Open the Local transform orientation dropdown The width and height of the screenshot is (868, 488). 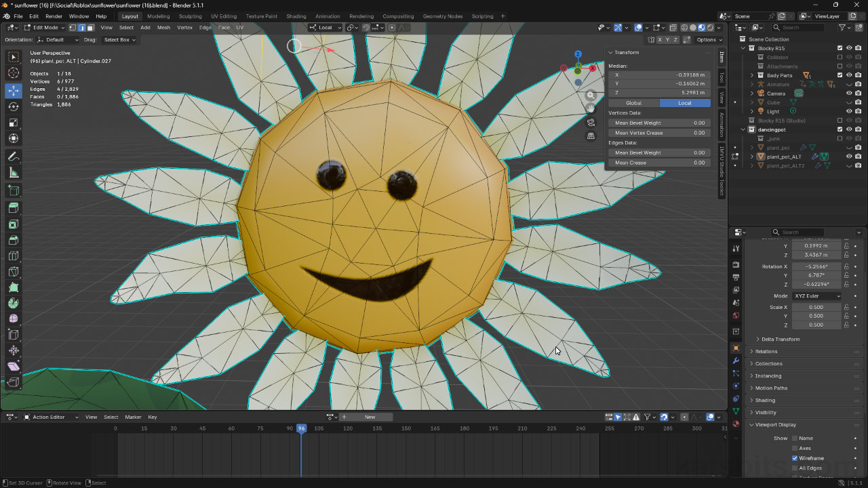(x=325, y=28)
